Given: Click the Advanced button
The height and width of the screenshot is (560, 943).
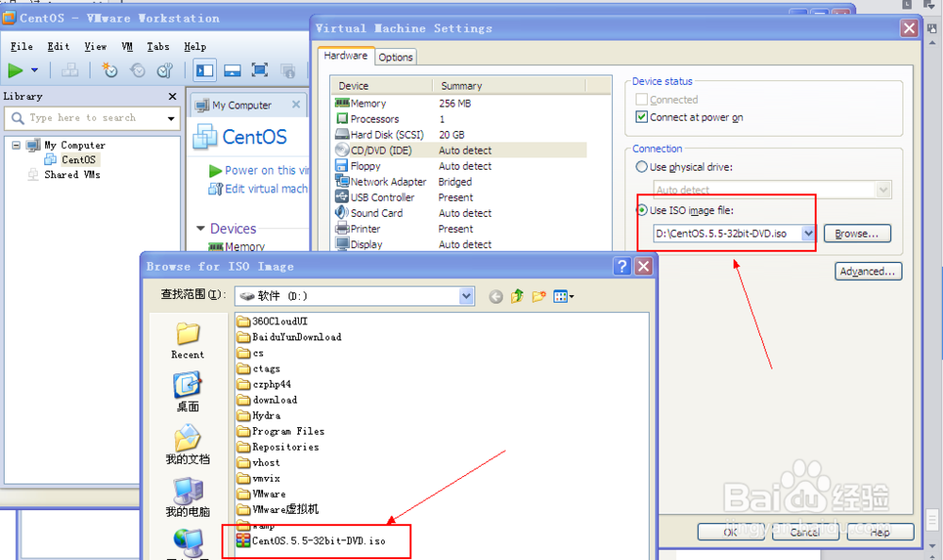Looking at the screenshot, I should tap(868, 272).
